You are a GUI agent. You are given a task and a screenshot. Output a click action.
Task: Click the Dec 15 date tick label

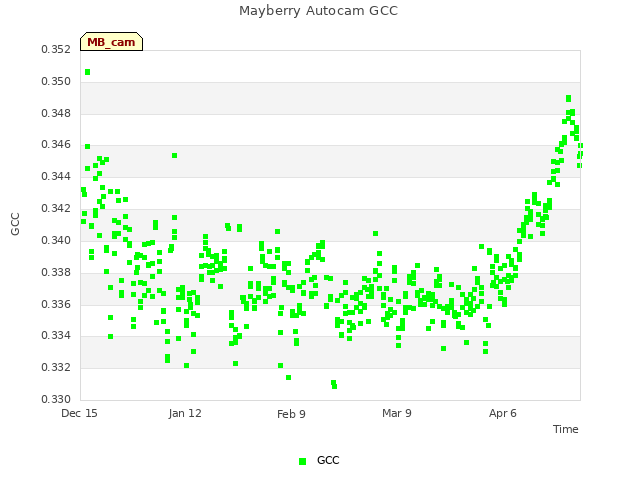coord(79,413)
